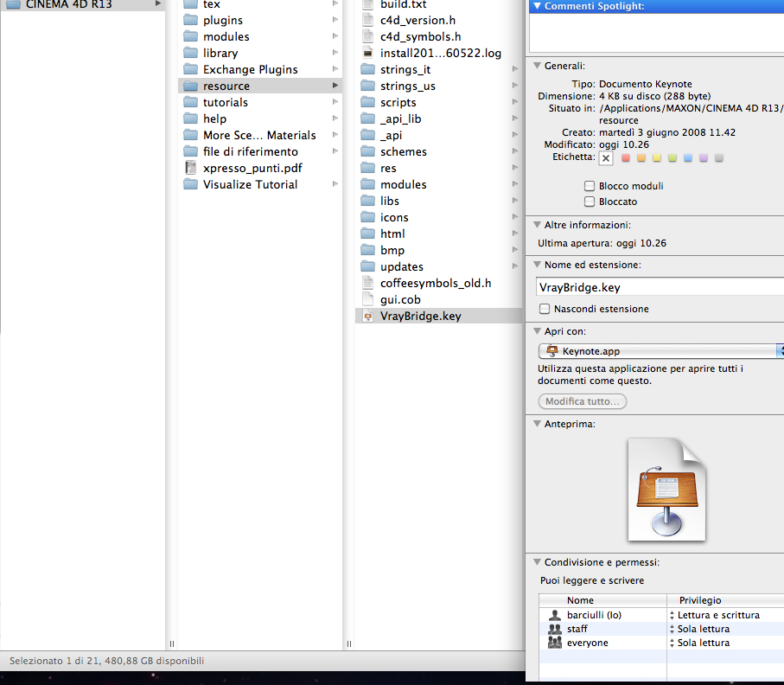This screenshot has height=685, width=784.
Task: Click the Keynote document preview thumbnail
Action: pyautogui.click(x=666, y=490)
